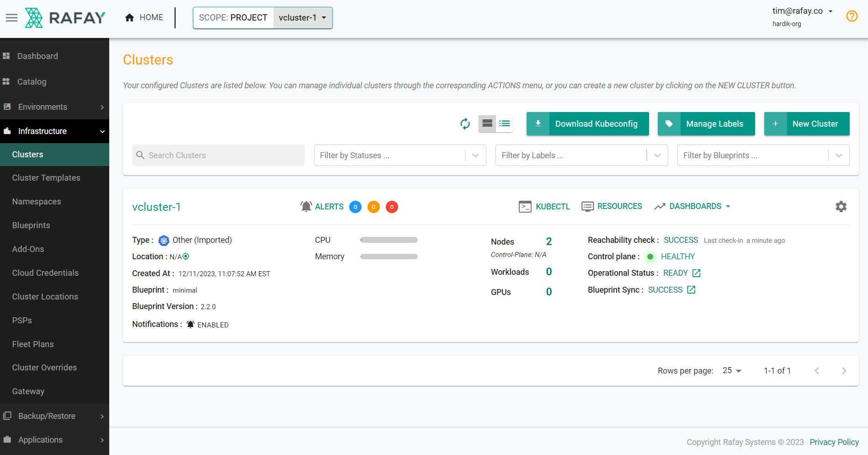The height and width of the screenshot is (455, 868).
Task: Expand Environments in sidebar
Action: point(54,107)
